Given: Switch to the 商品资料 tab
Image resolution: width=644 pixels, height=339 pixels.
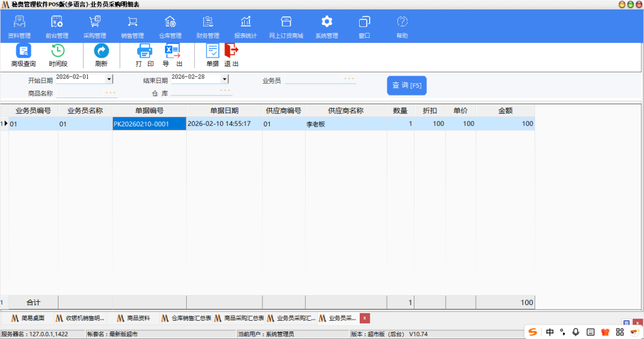Looking at the screenshot, I should tap(133, 318).
